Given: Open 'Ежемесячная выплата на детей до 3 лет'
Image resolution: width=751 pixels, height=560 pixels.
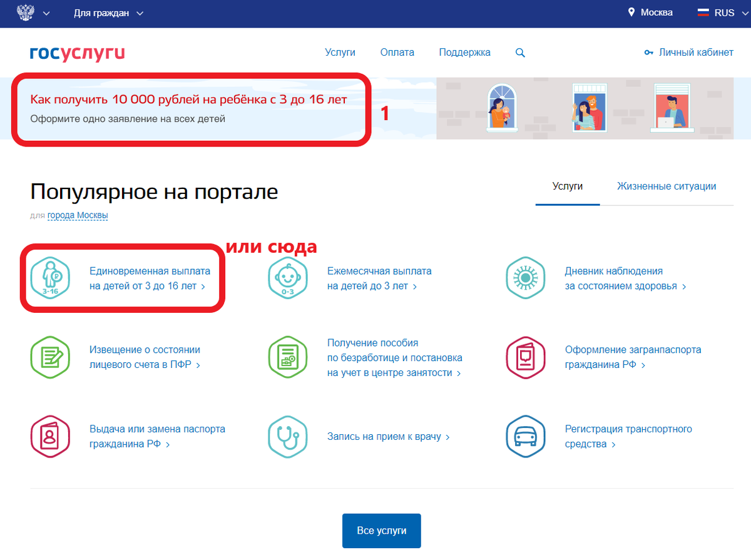Looking at the screenshot, I should click(x=379, y=278).
